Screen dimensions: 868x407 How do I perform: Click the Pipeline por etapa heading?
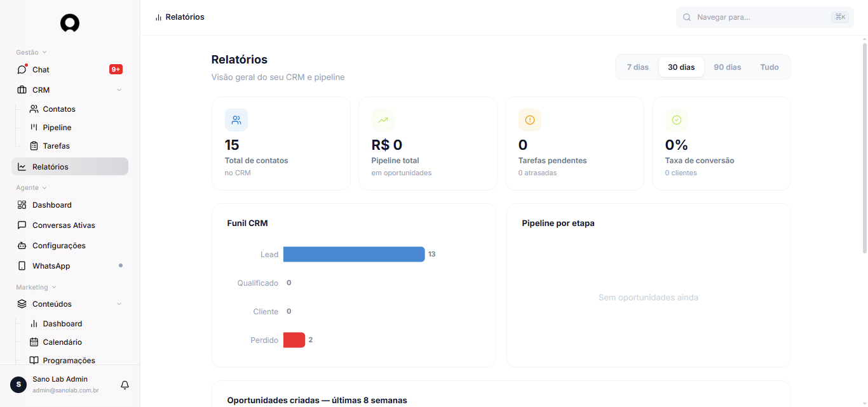click(558, 223)
